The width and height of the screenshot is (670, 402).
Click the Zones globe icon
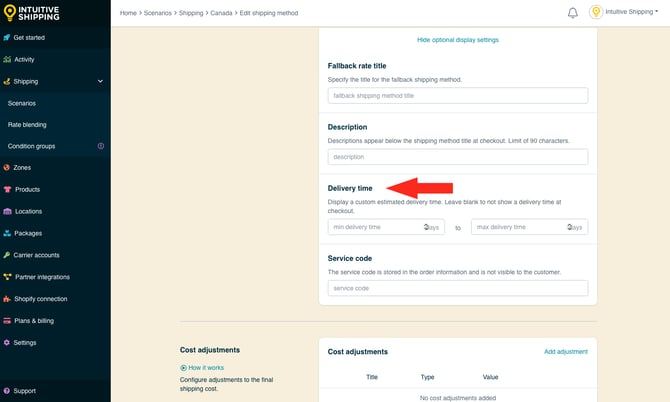[x=7, y=167]
